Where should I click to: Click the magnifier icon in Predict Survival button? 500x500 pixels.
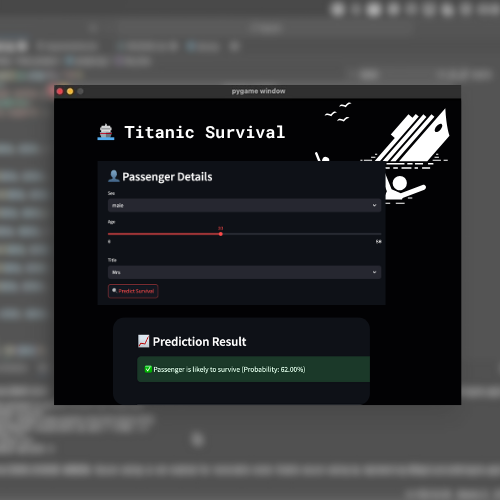point(114,290)
